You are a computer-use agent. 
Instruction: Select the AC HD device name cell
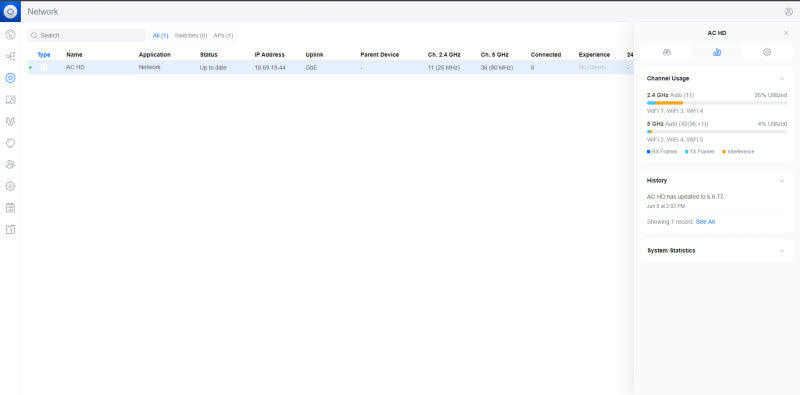[x=75, y=67]
